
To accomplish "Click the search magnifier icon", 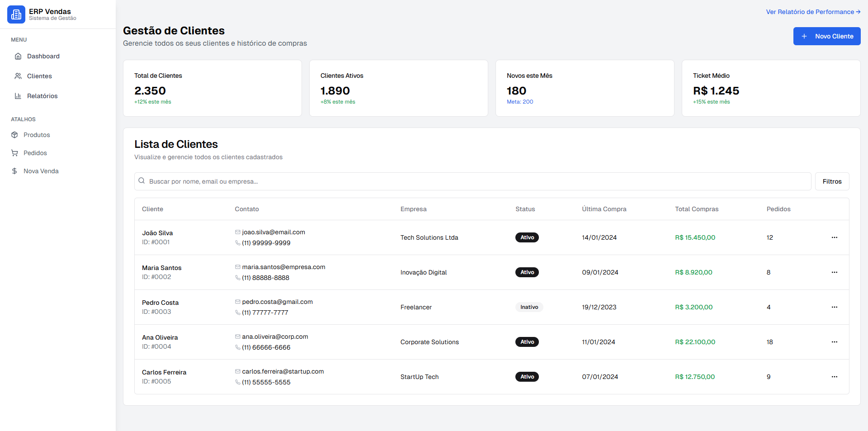I will [142, 181].
